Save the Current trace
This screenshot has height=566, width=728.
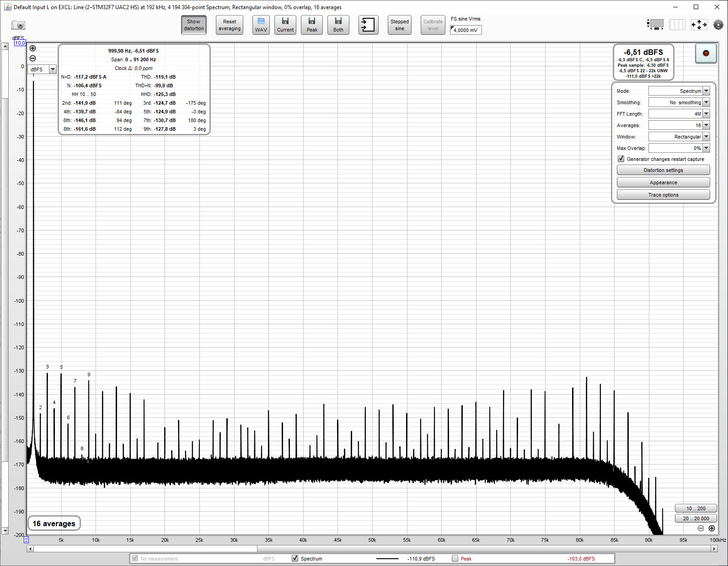click(285, 25)
